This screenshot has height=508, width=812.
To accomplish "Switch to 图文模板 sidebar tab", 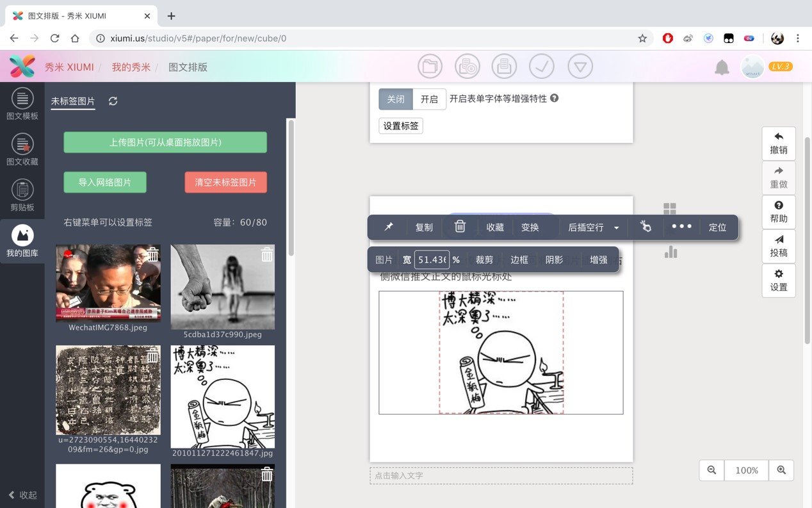I will [x=22, y=104].
